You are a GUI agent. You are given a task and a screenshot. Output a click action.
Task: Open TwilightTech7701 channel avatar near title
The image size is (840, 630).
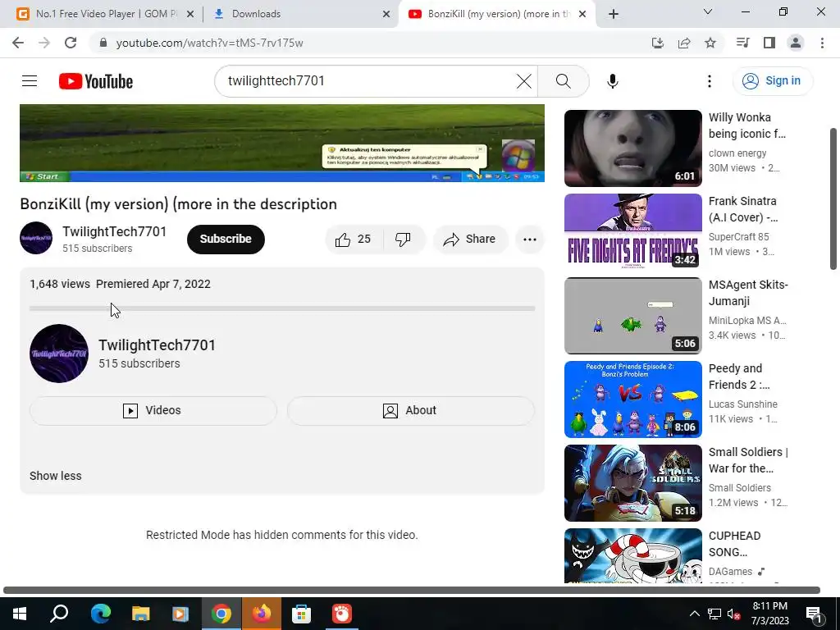point(36,238)
